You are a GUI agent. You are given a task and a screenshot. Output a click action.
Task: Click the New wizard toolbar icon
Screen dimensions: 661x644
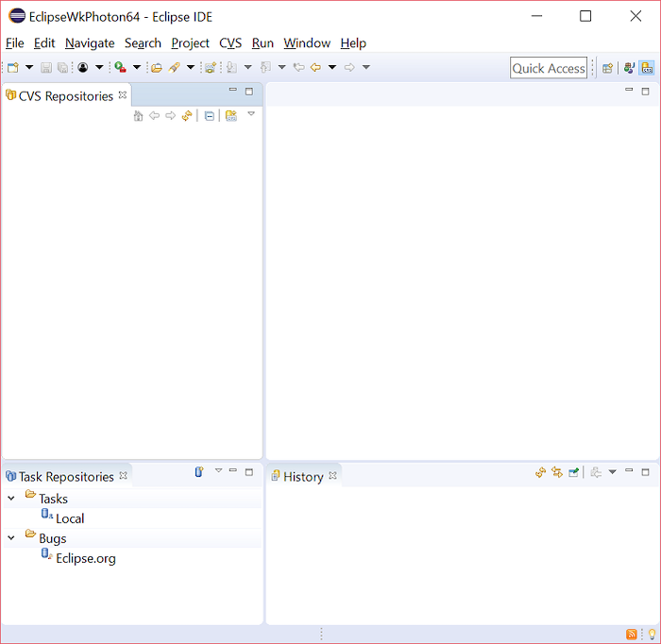pyautogui.click(x=13, y=68)
